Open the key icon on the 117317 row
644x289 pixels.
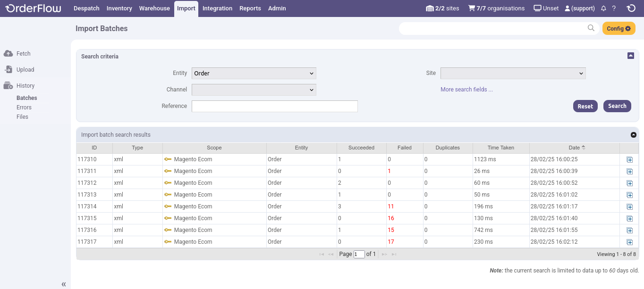(x=169, y=242)
